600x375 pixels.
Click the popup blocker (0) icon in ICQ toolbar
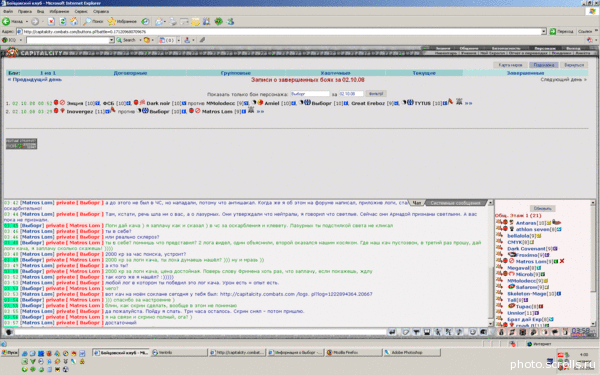[x=167, y=40]
